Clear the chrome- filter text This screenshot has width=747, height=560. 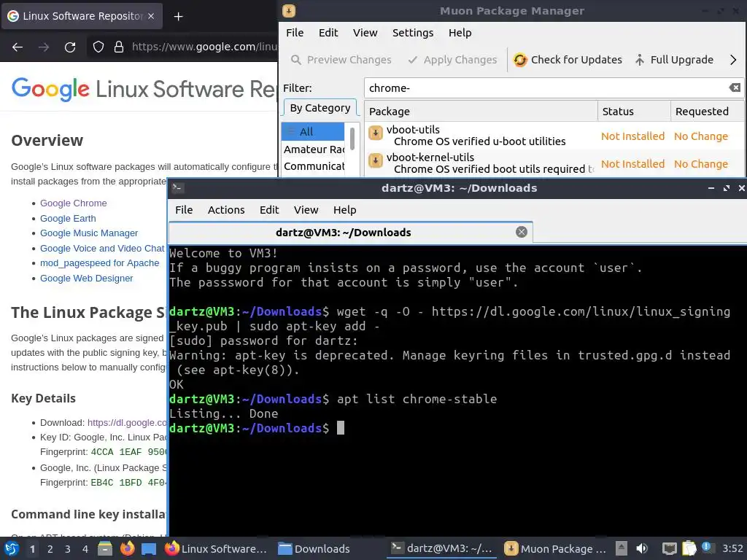pos(735,87)
